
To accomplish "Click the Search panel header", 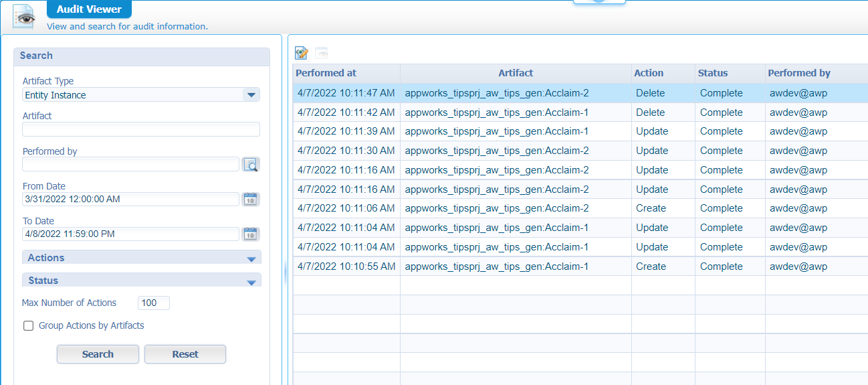I will click(x=142, y=56).
